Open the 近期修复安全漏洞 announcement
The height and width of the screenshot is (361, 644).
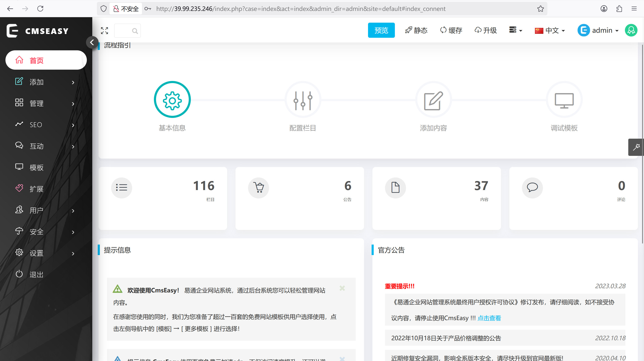pyautogui.click(x=477, y=358)
